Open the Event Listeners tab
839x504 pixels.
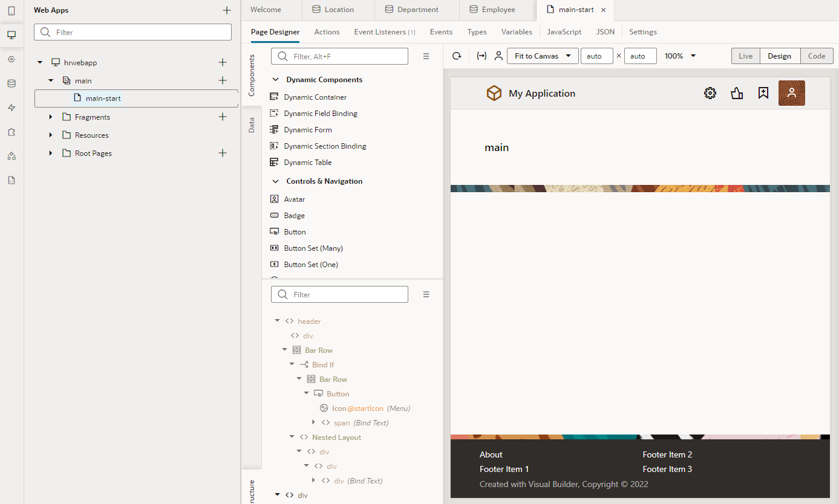point(384,32)
